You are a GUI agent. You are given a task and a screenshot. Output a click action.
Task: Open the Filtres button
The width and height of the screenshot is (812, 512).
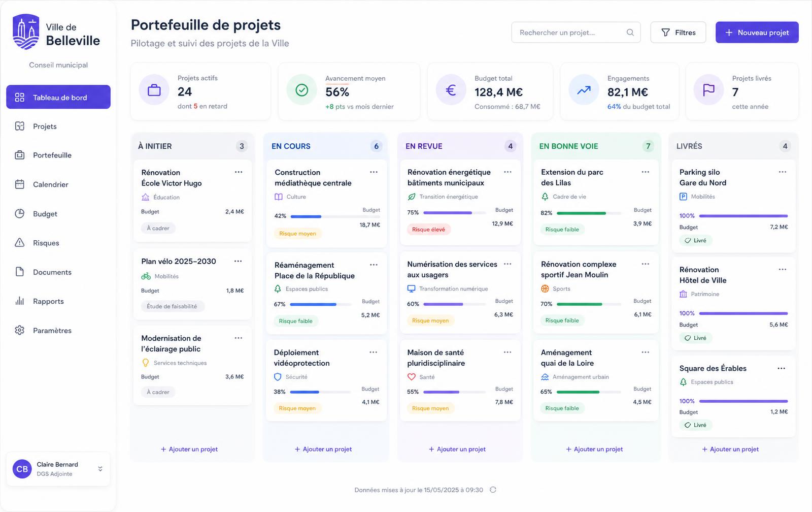click(678, 33)
